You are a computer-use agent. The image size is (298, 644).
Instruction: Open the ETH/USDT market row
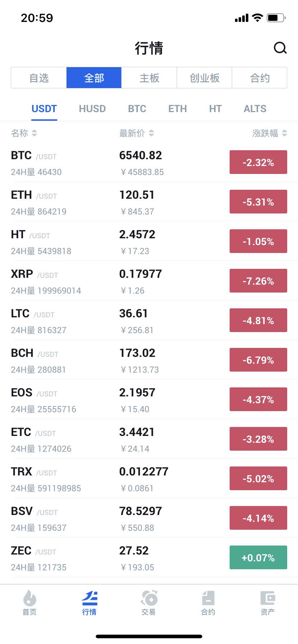[x=149, y=202]
